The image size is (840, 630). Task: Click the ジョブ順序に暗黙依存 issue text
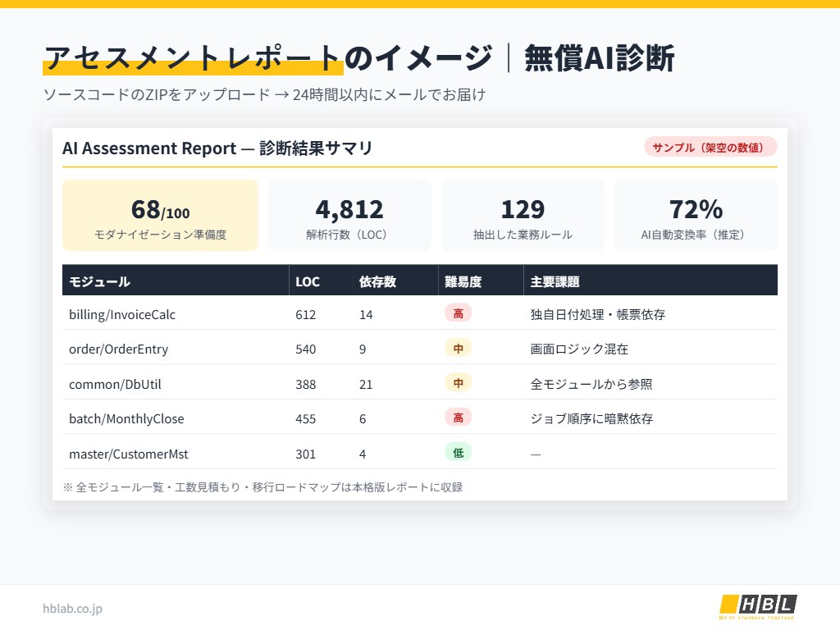point(591,419)
